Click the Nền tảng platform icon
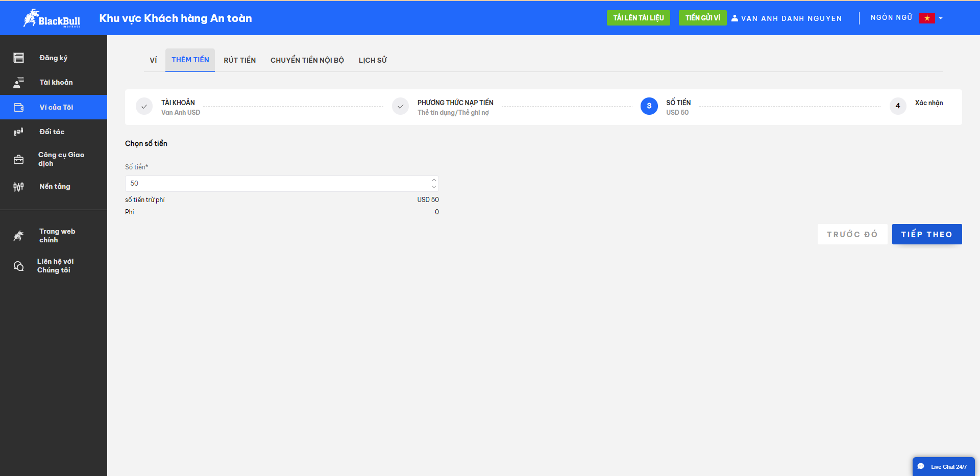980x476 pixels. tap(19, 187)
